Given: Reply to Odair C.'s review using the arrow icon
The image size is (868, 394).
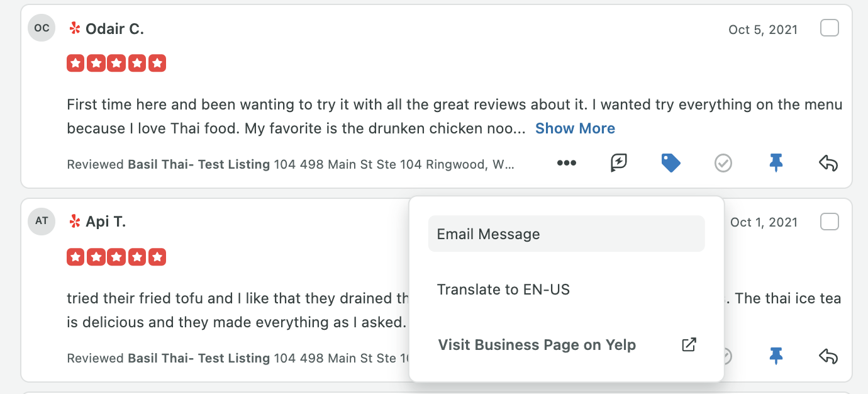Looking at the screenshot, I should (828, 164).
